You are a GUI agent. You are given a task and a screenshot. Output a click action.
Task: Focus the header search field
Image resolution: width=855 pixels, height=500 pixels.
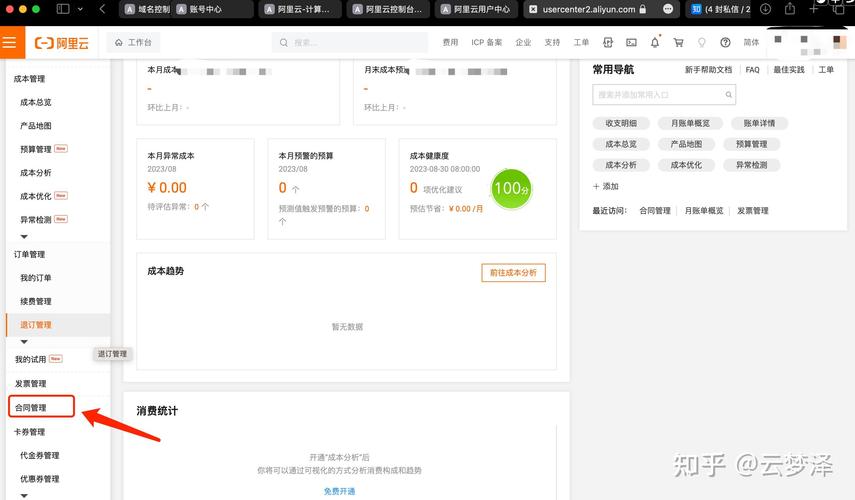(x=350, y=43)
